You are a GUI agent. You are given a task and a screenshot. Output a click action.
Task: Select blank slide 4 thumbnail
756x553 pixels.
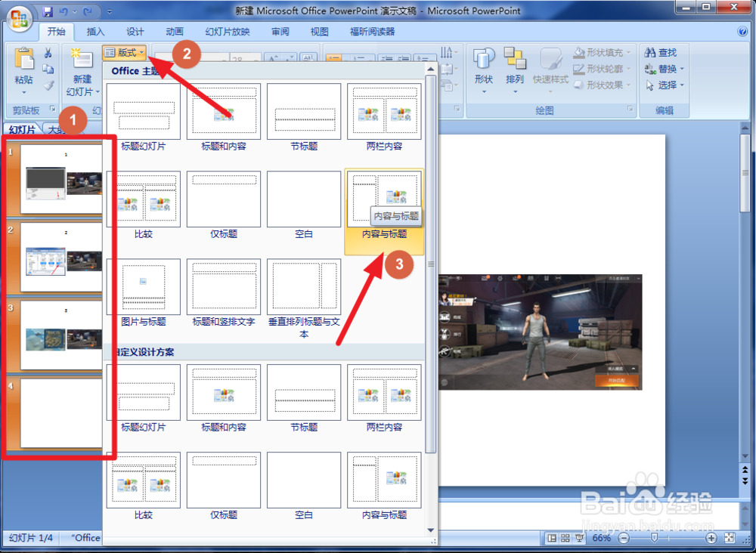(61, 412)
